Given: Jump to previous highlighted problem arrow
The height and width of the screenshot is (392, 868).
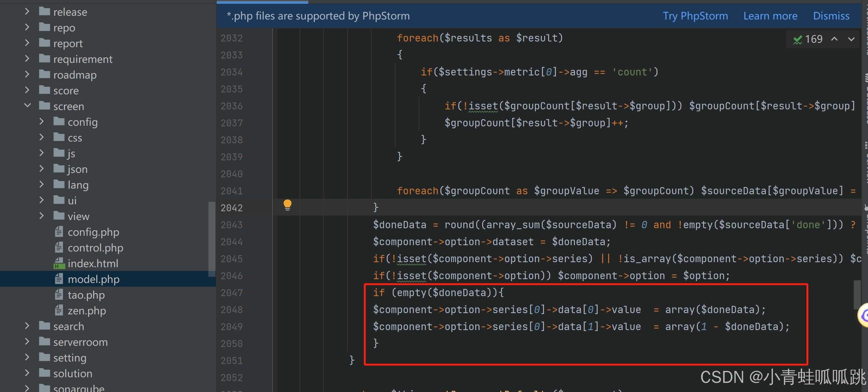Looking at the screenshot, I should 834,39.
